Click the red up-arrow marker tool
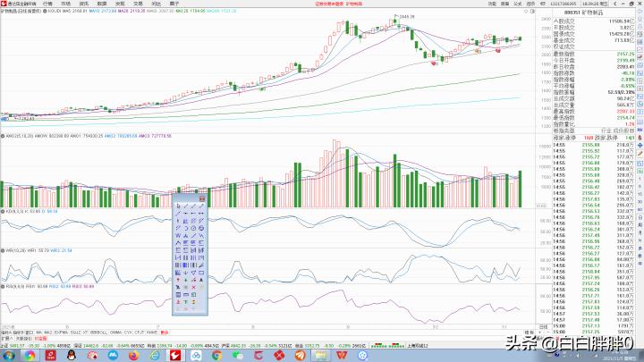 pyautogui.click(x=178, y=280)
